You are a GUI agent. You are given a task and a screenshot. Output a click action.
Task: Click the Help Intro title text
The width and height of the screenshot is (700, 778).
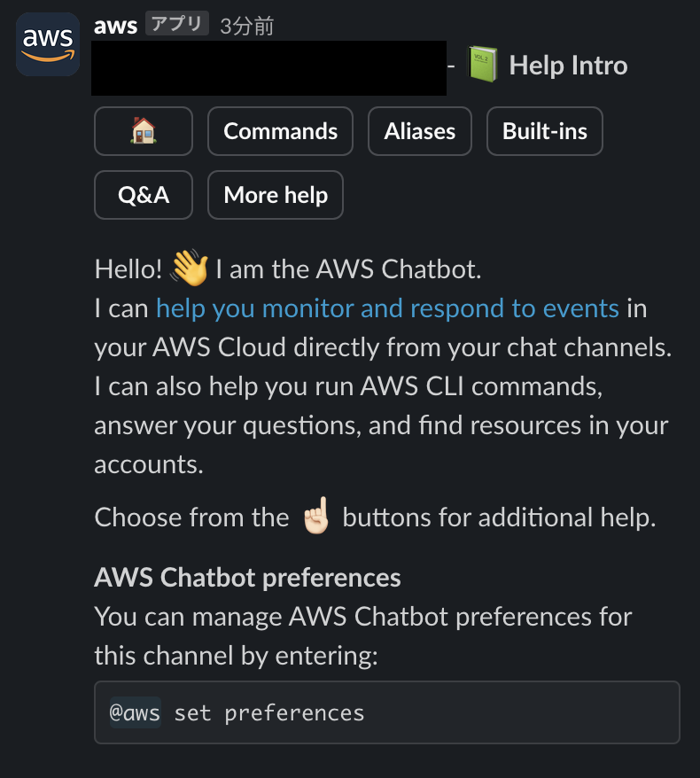(567, 65)
